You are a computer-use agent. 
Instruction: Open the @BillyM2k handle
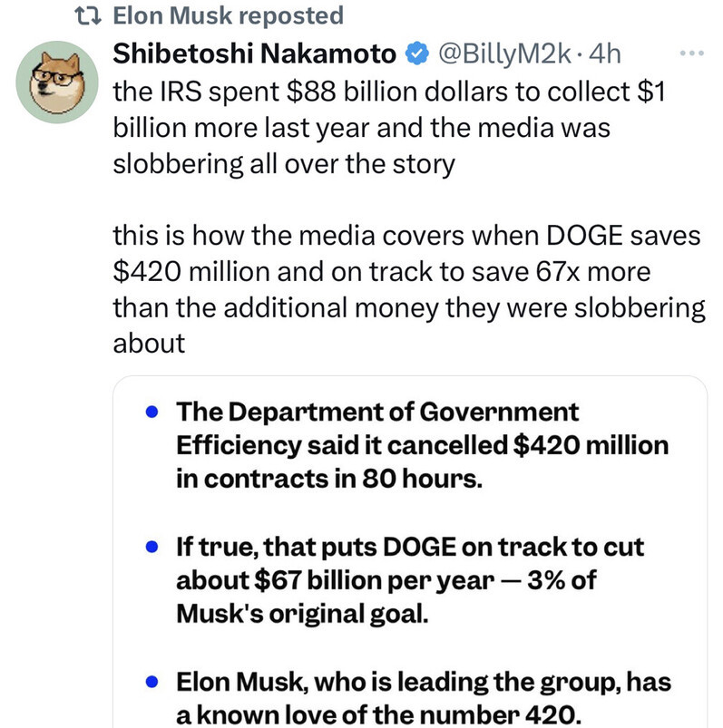[x=504, y=54]
